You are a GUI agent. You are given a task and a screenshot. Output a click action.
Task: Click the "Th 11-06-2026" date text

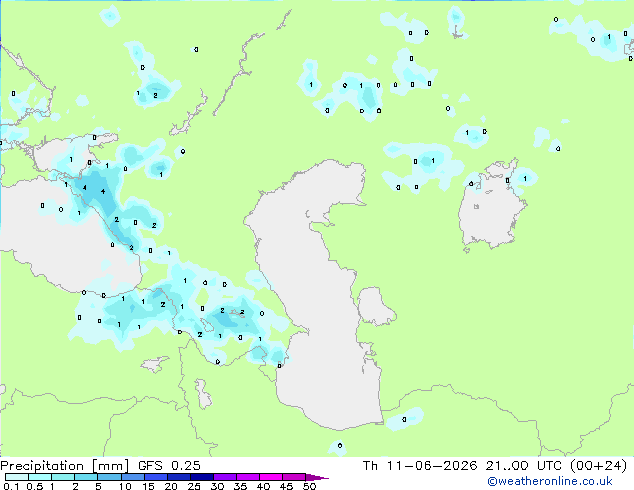[420, 465]
